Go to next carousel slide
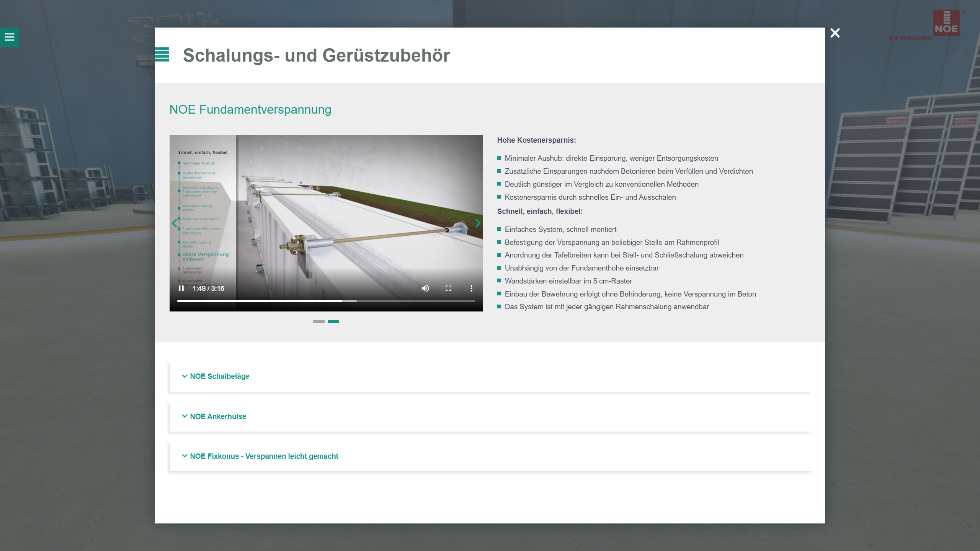Screen dimensions: 980x551 pos(477,223)
